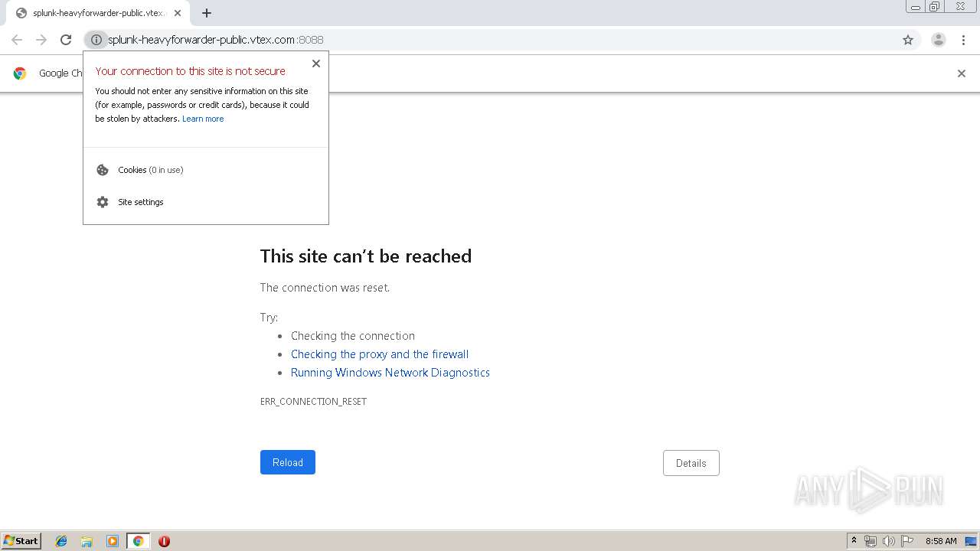Close the splunk-heavyforwarder tab
This screenshot has height=551, width=980.
178,13
